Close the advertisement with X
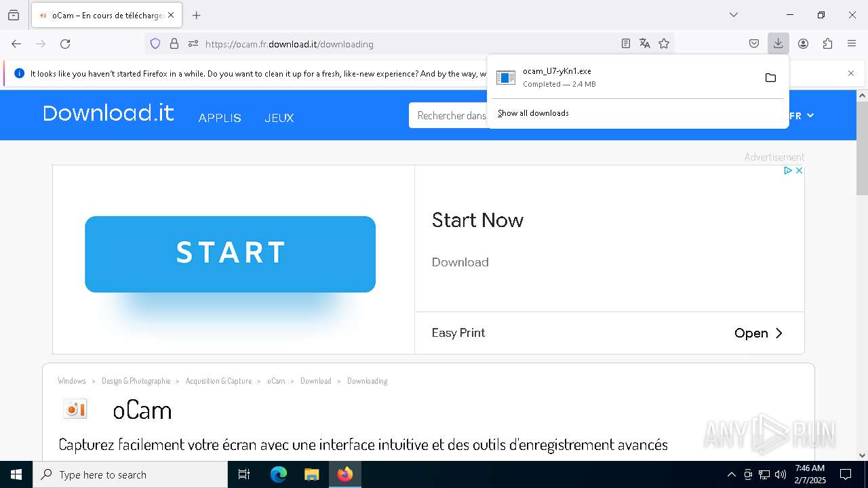This screenshot has height=488, width=868. [799, 171]
